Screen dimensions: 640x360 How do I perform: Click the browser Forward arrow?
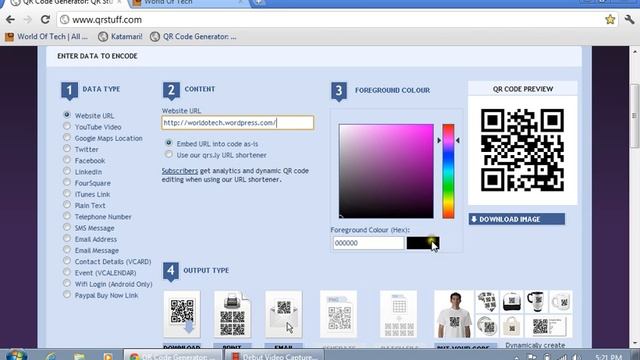(x=28, y=20)
